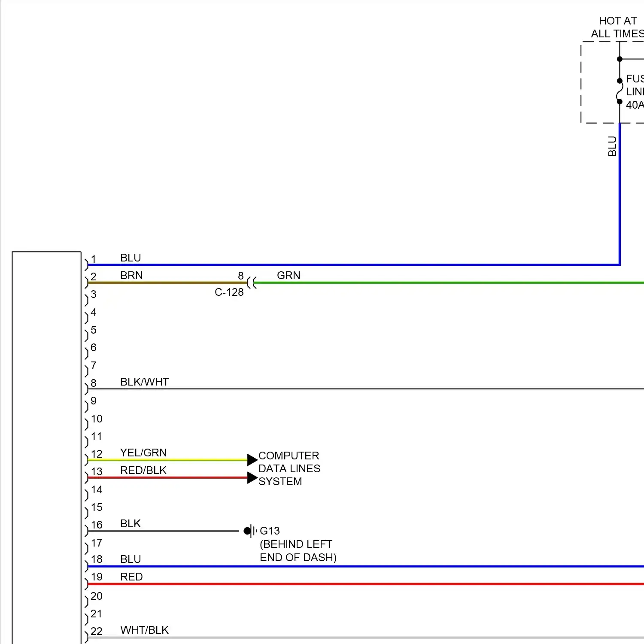
Task: Click 'COMPUTER DATA LINES SYSTEM' reference text
Action: click(x=289, y=468)
